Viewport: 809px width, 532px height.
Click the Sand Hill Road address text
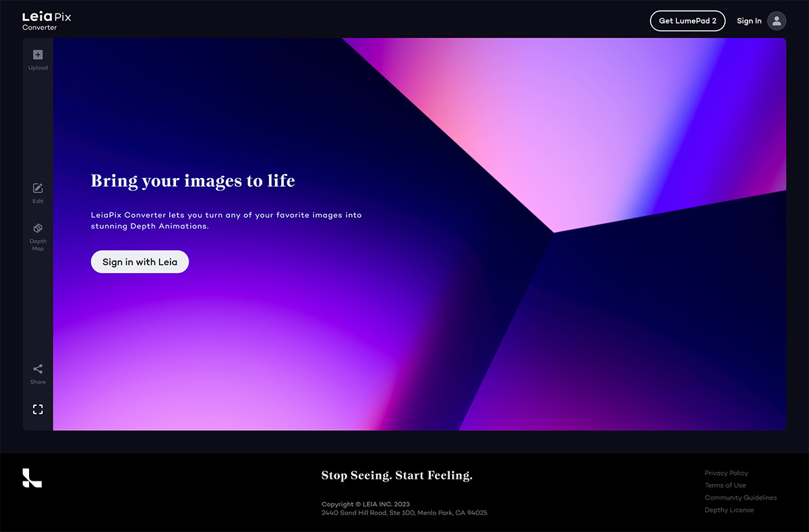(x=404, y=513)
